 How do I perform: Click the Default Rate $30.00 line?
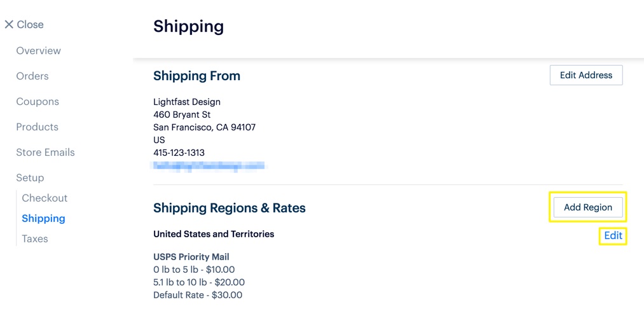tap(198, 295)
